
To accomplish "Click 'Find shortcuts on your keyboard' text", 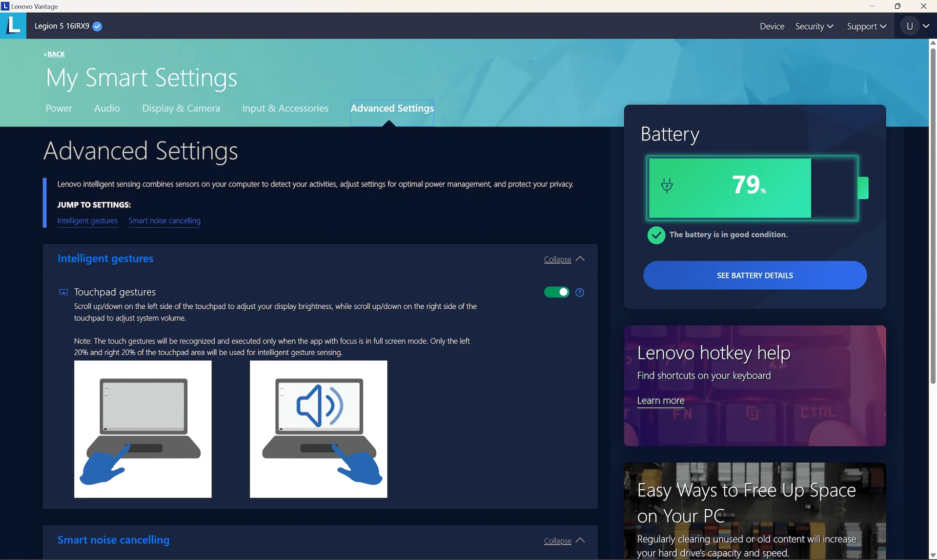I will [x=704, y=376].
